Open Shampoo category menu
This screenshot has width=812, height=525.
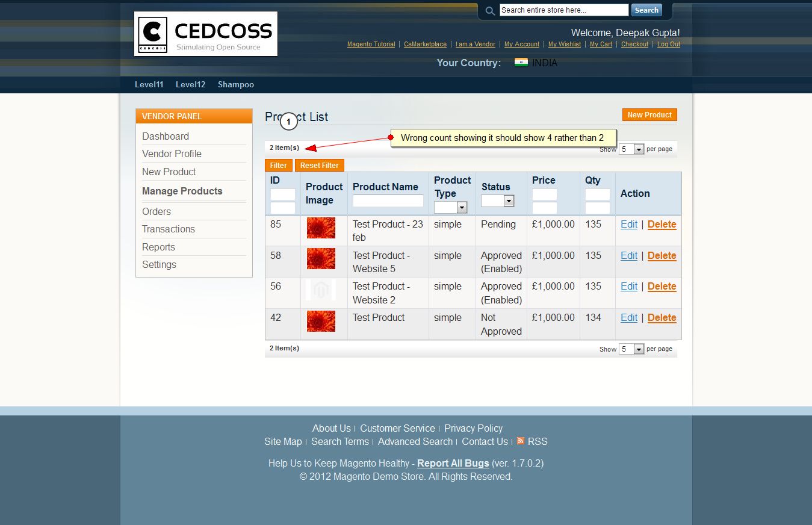pos(236,84)
